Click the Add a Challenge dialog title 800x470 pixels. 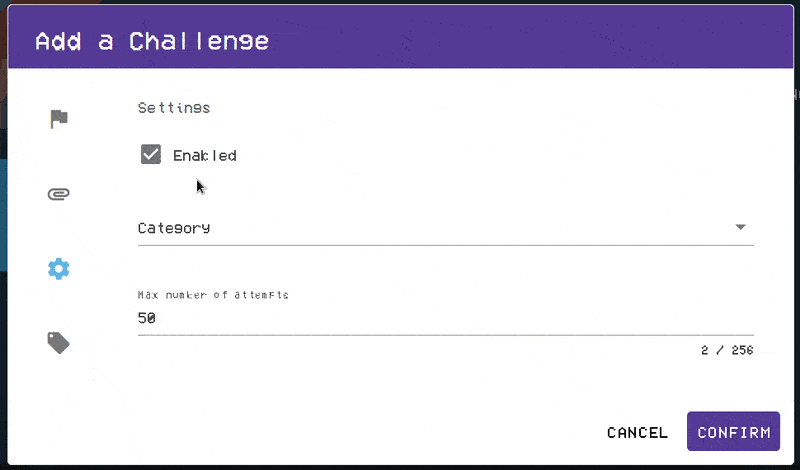coord(152,41)
